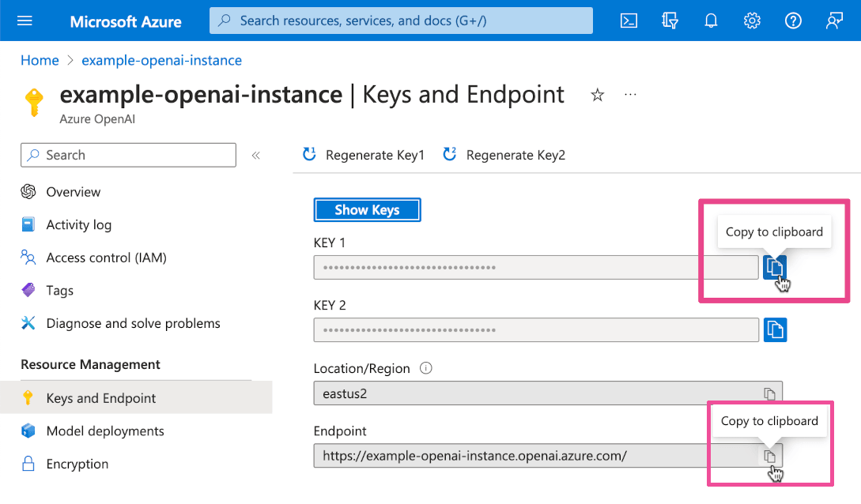
Task: Copy KEY 1 to clipboard
Action: pyautogui.click(x=775, y=268)
